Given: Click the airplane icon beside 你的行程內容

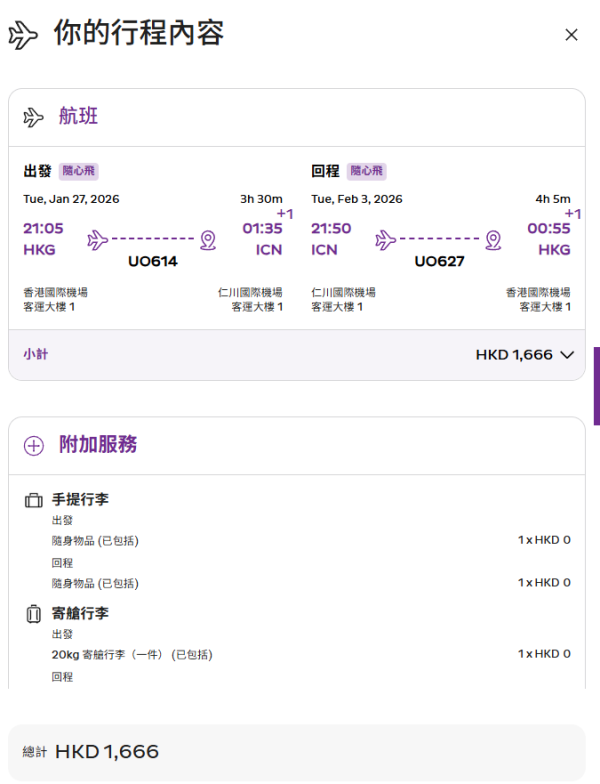Looking at the screenshot, I should tap(23, 35).
